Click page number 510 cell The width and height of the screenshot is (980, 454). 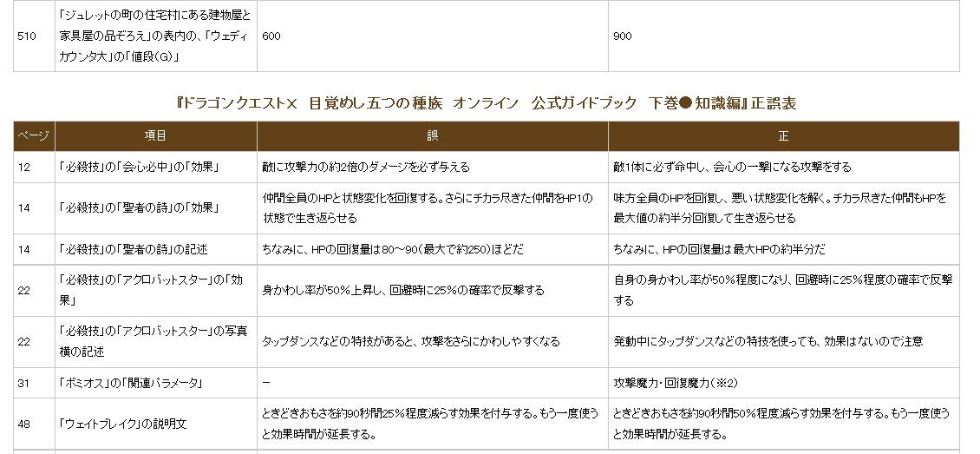click(x=34, y=36)
